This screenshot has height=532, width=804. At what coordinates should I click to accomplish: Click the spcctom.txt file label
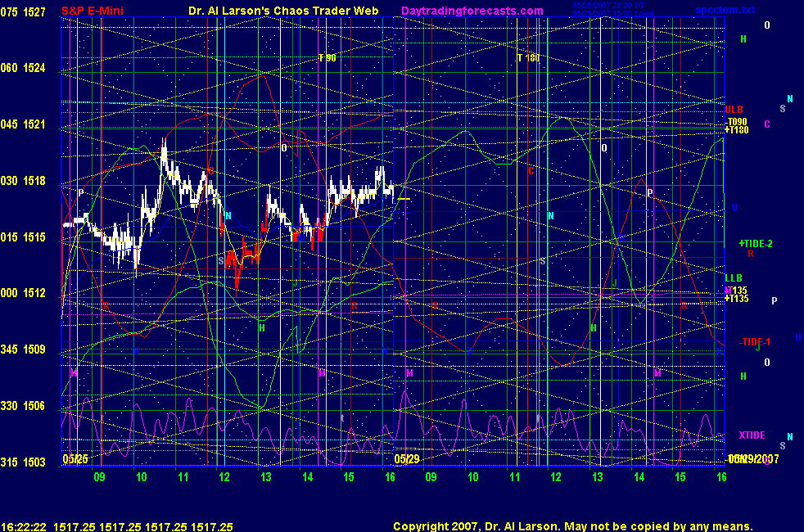(x=725, y=10)
